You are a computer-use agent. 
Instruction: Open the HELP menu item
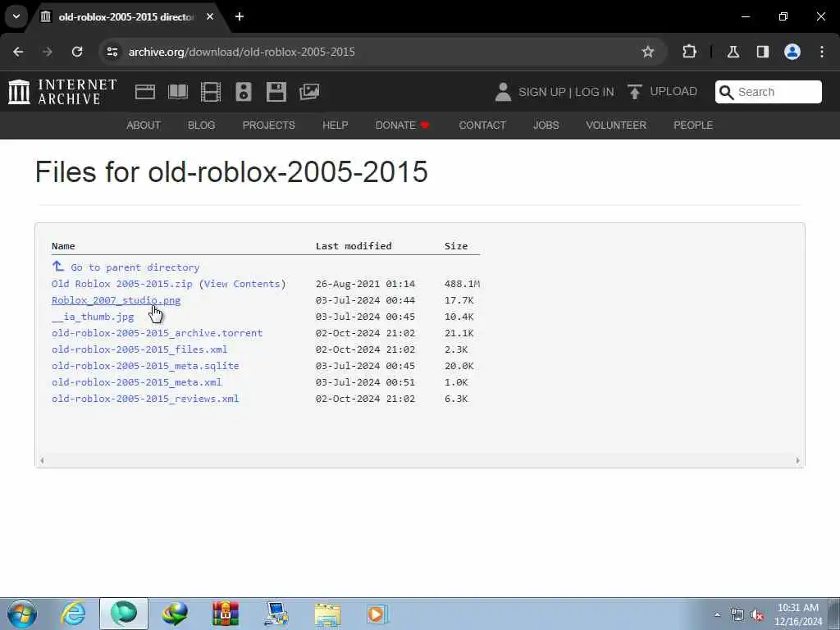click(335, 125)
